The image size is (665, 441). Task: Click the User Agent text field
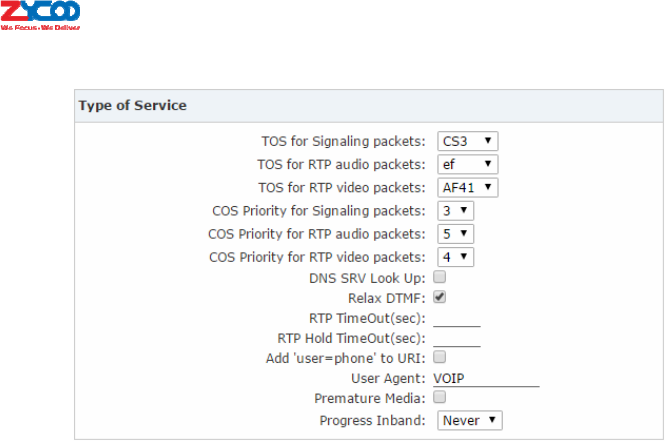486,378
